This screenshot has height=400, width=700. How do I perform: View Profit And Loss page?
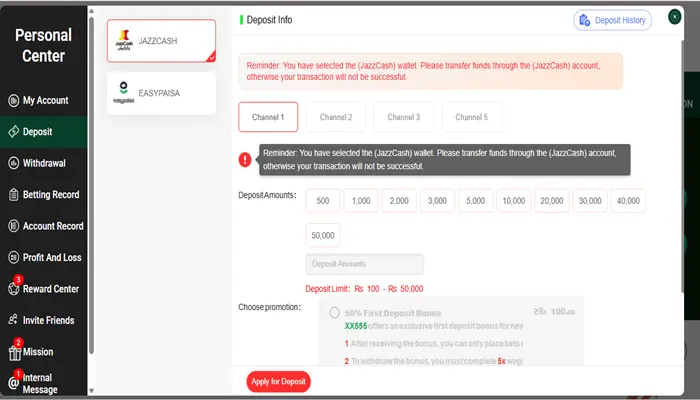point(43,258)
